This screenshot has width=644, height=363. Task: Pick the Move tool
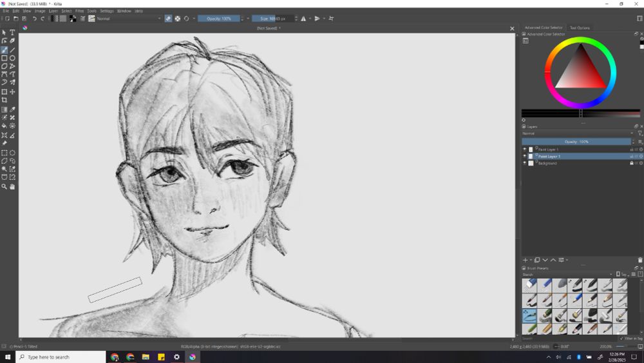click(12, 92)
